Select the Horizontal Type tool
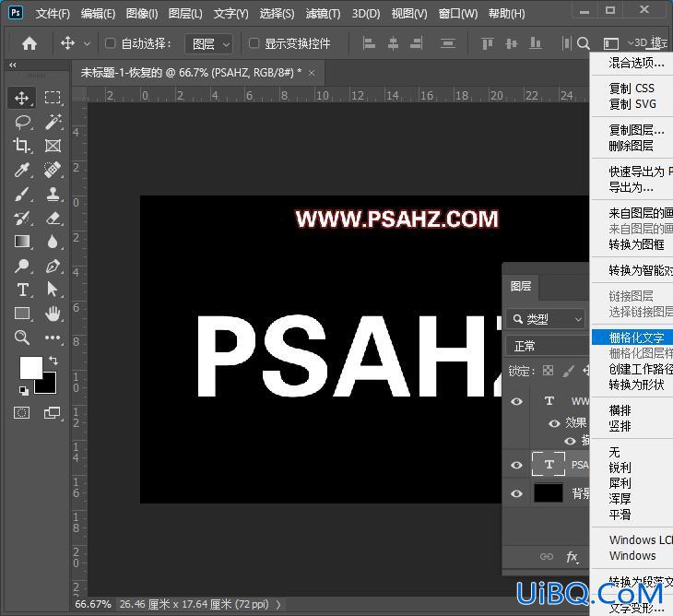The image size is (673, 616). click(x=22, y=290)
